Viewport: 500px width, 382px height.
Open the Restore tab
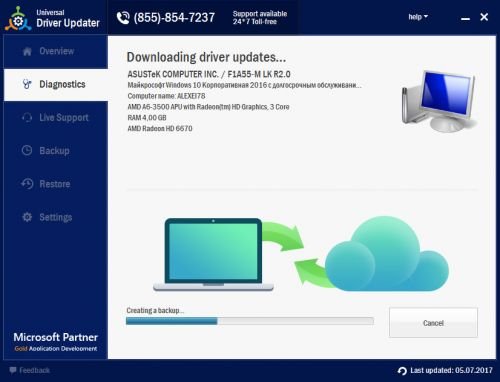click(56, 184)
